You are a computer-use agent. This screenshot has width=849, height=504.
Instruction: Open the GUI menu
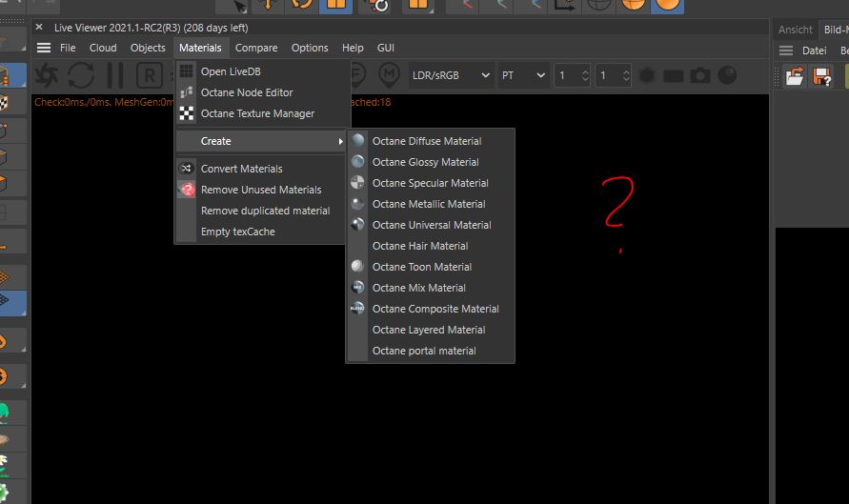[x=386, y=48]
